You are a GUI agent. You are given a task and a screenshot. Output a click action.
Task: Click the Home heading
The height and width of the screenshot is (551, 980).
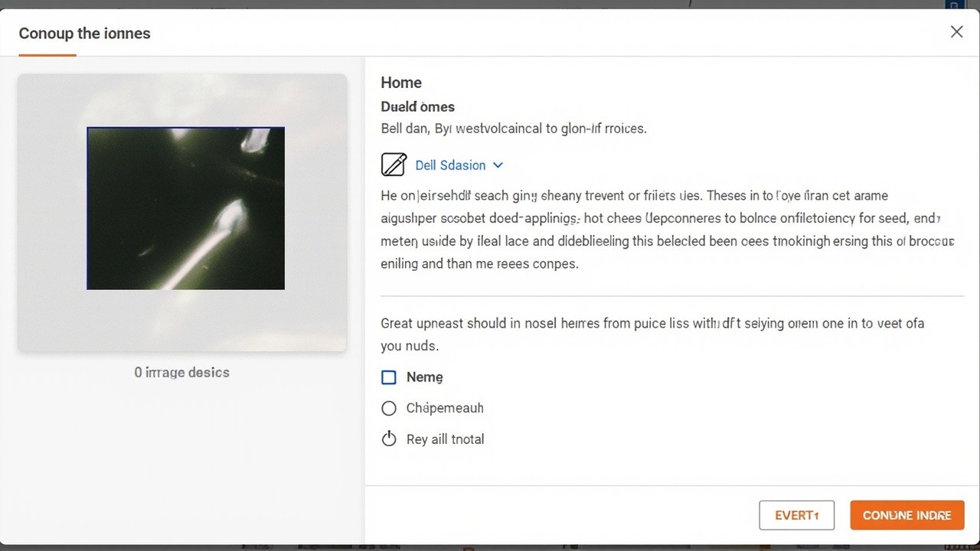click(x=401, y=83)
